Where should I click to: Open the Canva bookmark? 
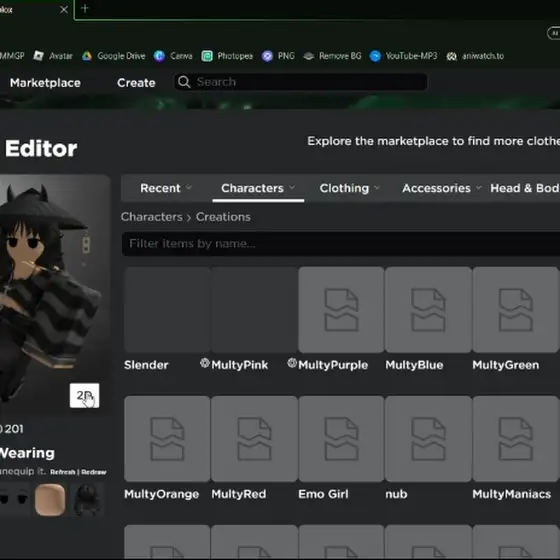click(x=173, y=56)
